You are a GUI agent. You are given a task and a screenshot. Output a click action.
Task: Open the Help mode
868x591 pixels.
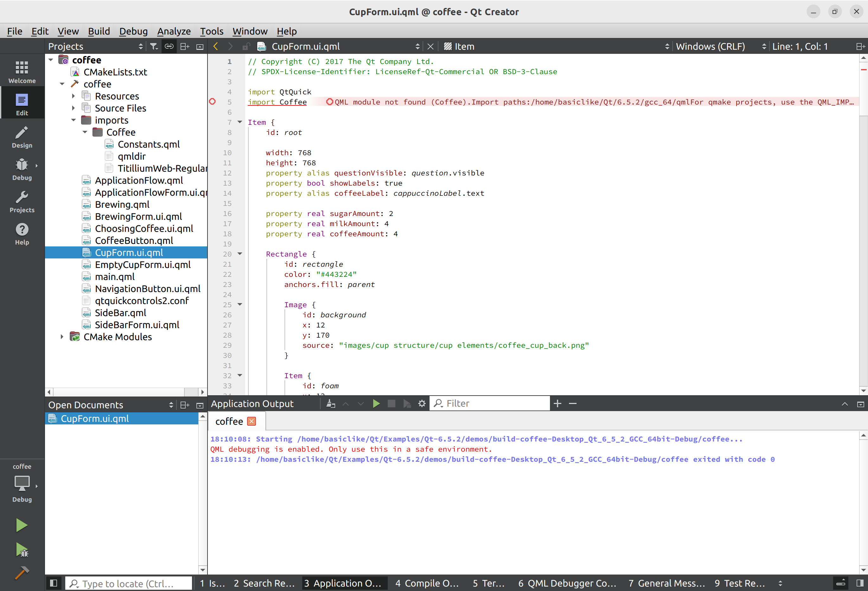pos(22,234)
